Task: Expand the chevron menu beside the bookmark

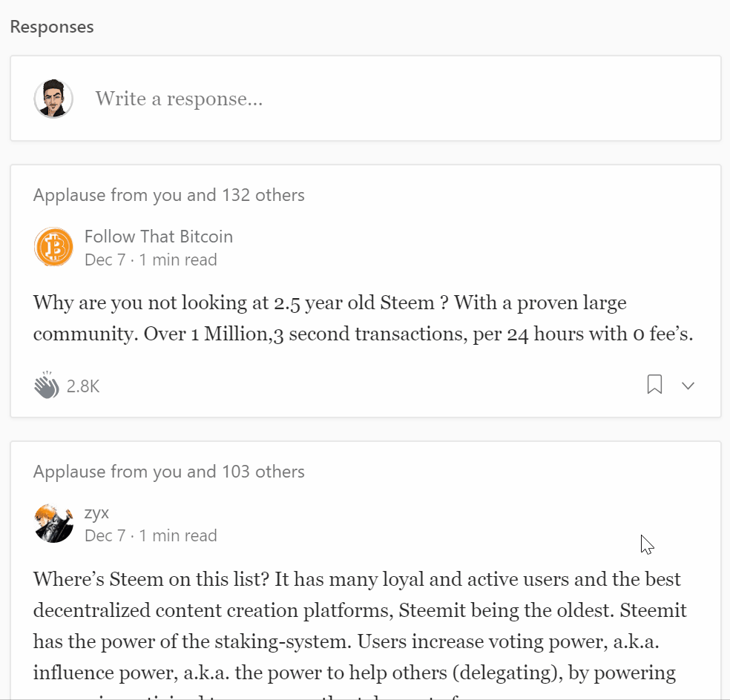Action: [x=688, y=386]
